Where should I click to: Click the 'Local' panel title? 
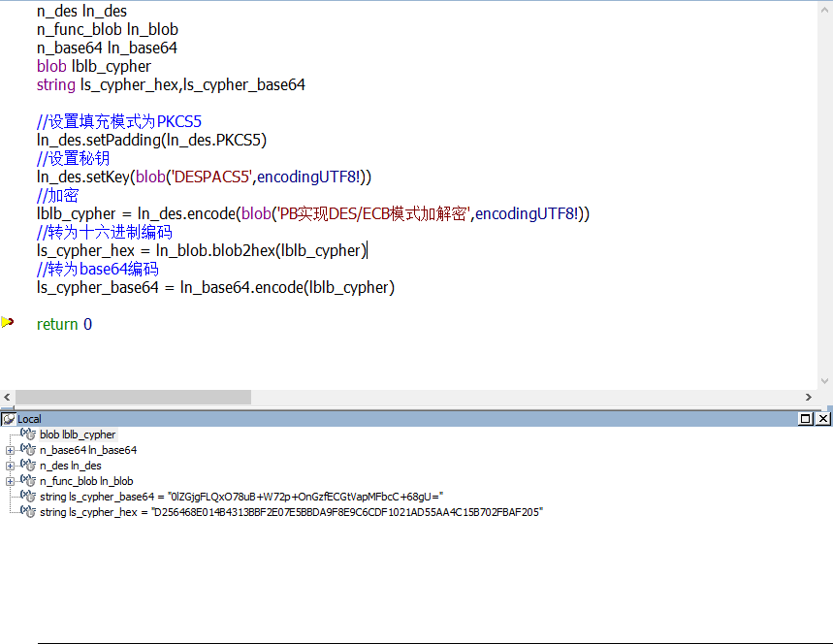[x=29, y=419]
